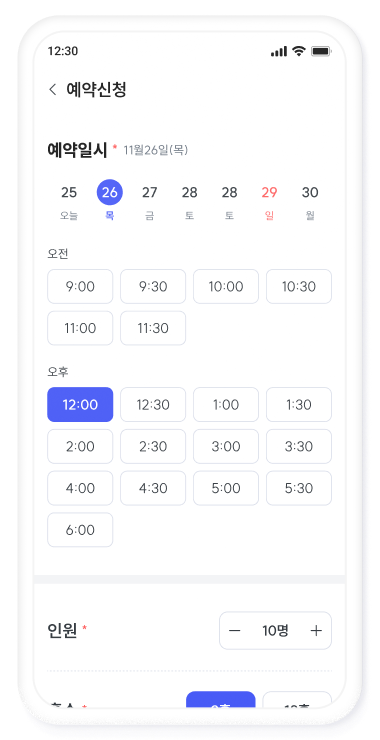Choose the 3:00 afternoon slot
Screen dimensions: 380x740
click(x=226, y=446)
